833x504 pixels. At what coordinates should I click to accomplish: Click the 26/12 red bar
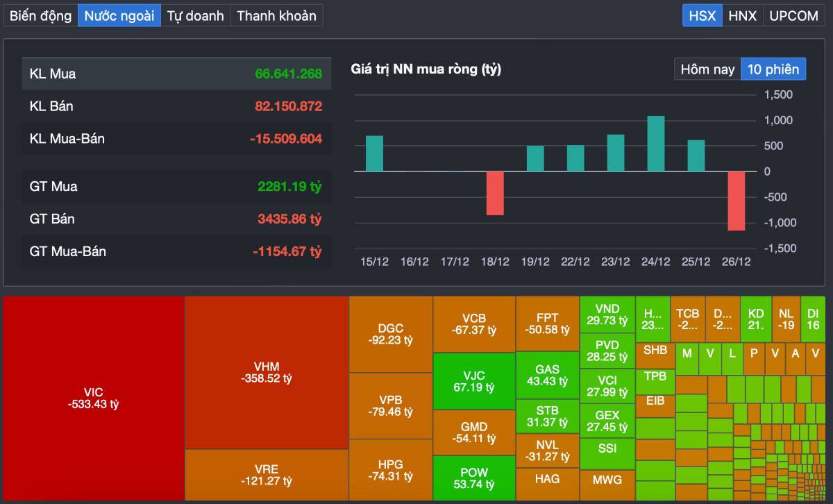737,201
